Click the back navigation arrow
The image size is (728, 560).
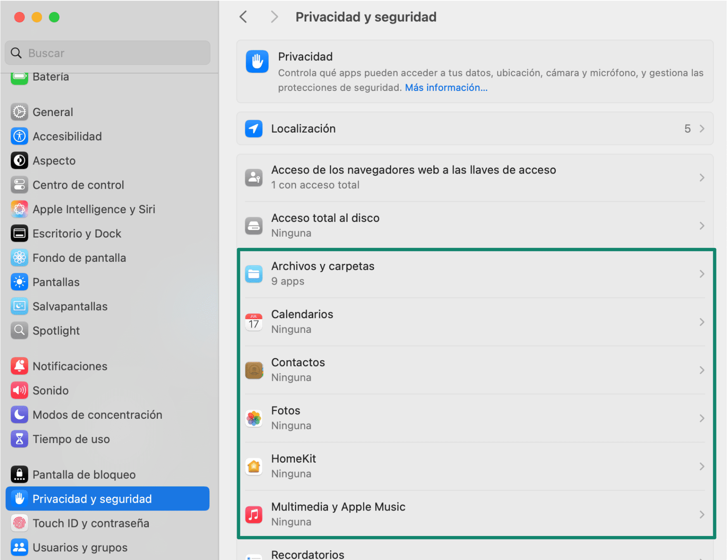243,17
